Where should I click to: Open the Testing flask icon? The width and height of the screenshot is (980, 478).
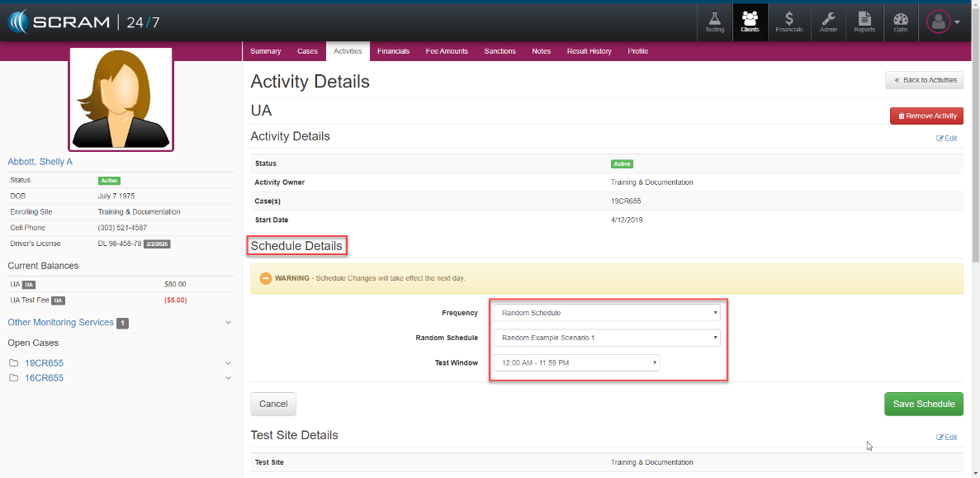coord(714,21)
